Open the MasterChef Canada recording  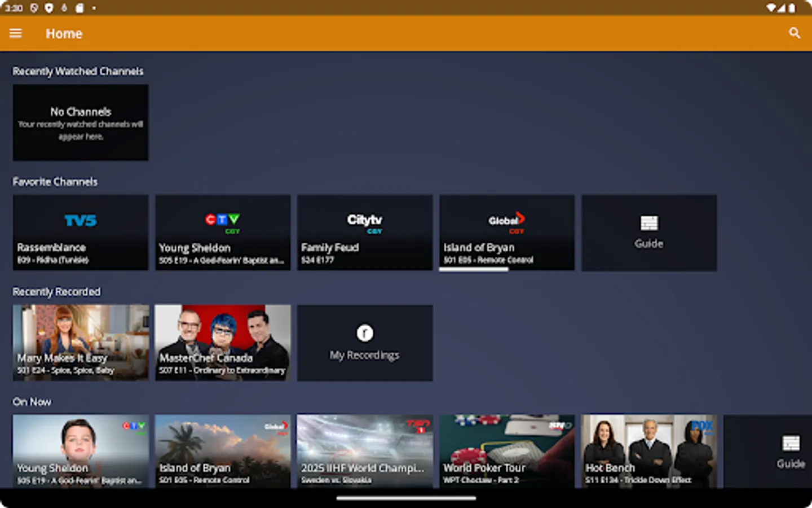click(x=222, y=343)
